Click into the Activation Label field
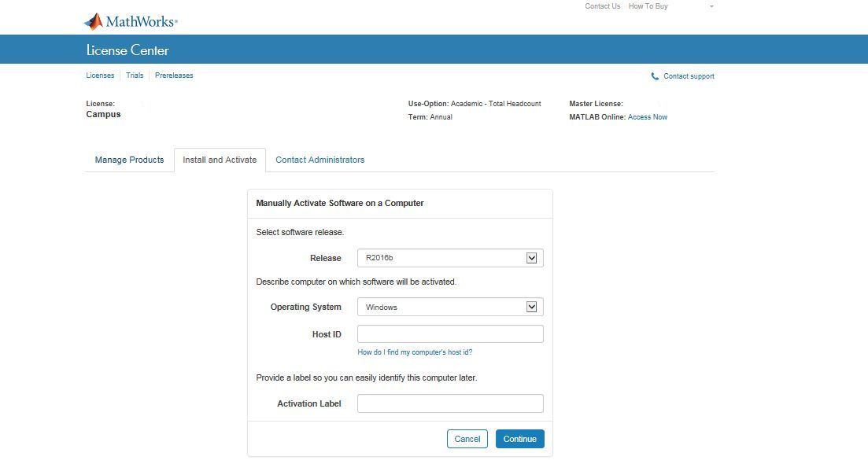868x464 pixels. 450,403
